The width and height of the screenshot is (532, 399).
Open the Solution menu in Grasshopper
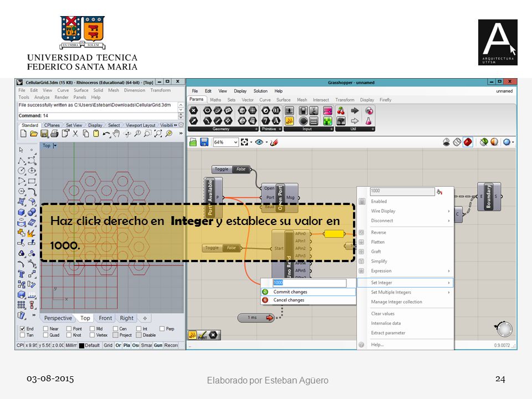click(x=260, y=91)
